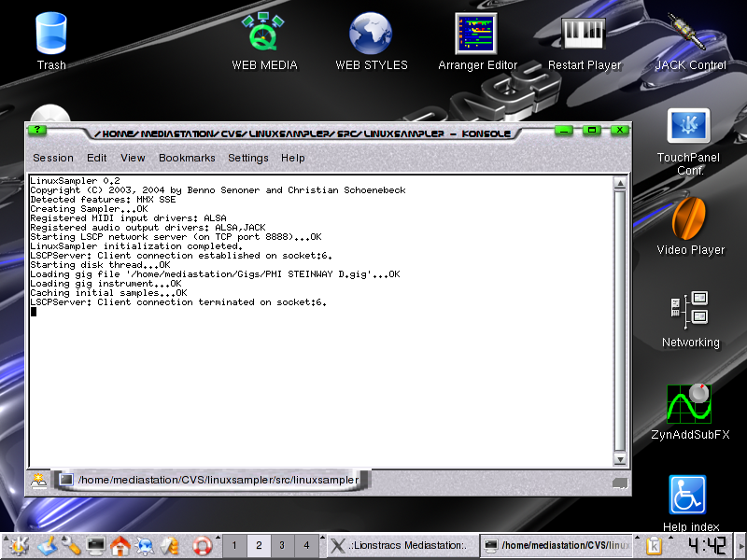Viewport: 747px width, 560px height.
Task: Click the 'Caching initial samples...OK' line
Action: (108, 293)
